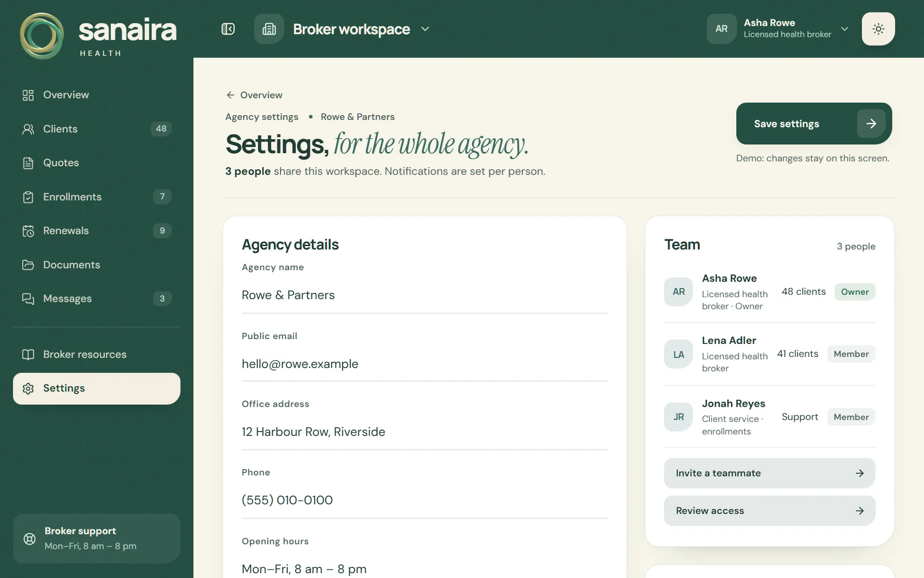
Task: Click the Broker workspace building icon
Action: pyautogui.click(x=269, y=29)
